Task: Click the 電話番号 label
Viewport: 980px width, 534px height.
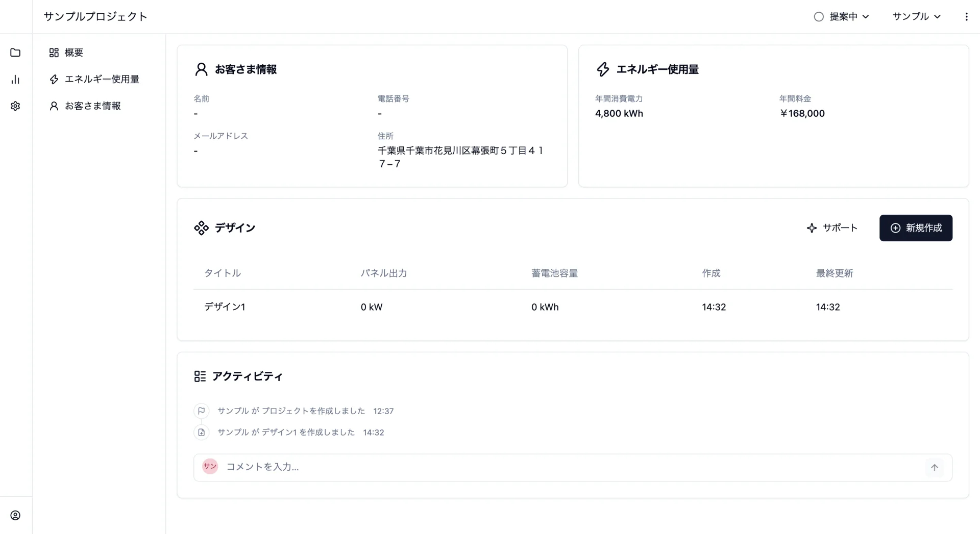Action: coord(394,98)
